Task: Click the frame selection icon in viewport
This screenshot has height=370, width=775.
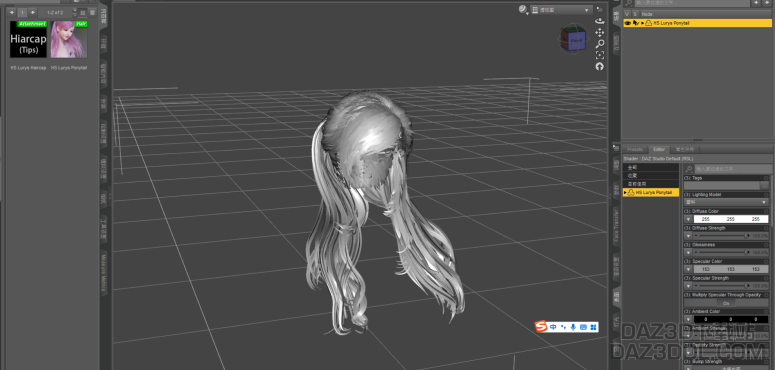Action: 600,55
